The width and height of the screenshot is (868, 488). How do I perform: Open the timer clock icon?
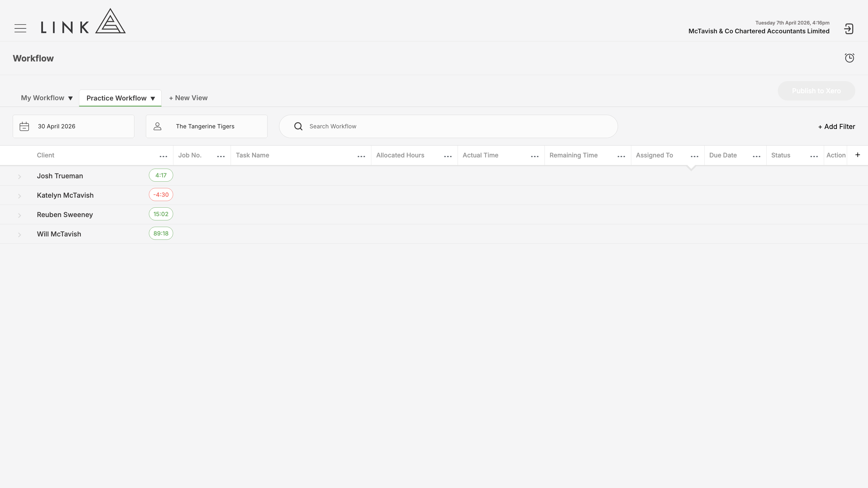click(850, 58)
